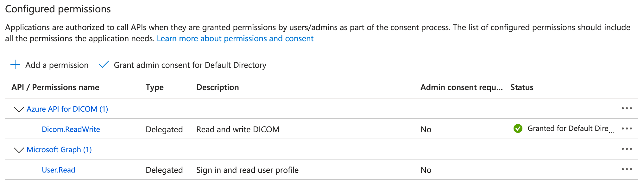Click the Add a permission button
The width and height of the screenshot is (644, 189).
[57, 65]
